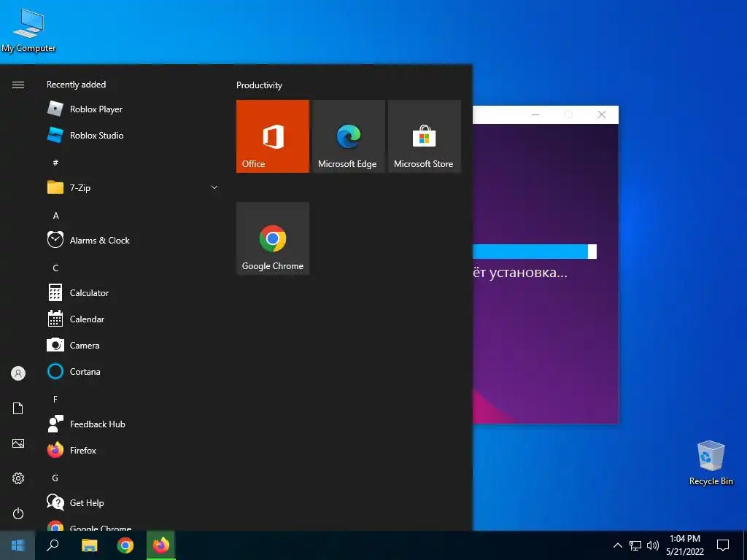Click the 'Recently added' heading
Image resolution: width=747 pixels, height=560 pixels.
coord(76,85)
